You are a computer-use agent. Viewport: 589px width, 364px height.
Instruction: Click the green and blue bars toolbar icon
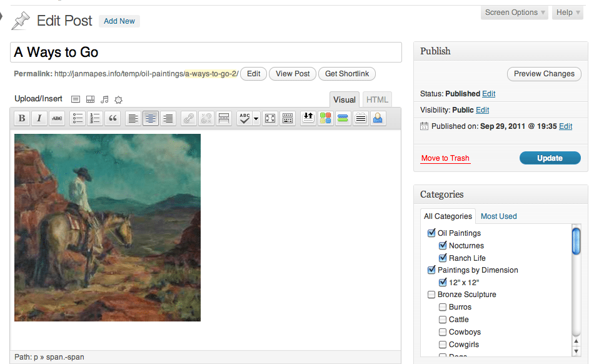tap(343, 118)
